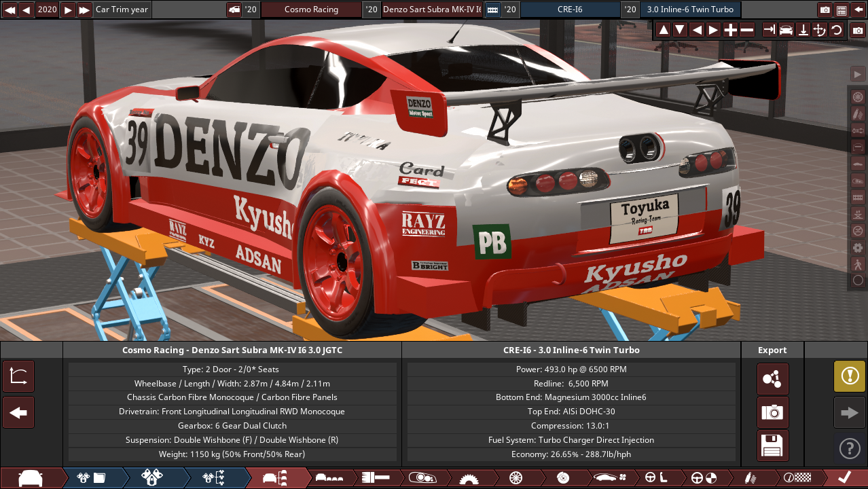Toggle engine block visibility in side panel
The width and height of the screenshot is (868, 489).
(858, 197)
